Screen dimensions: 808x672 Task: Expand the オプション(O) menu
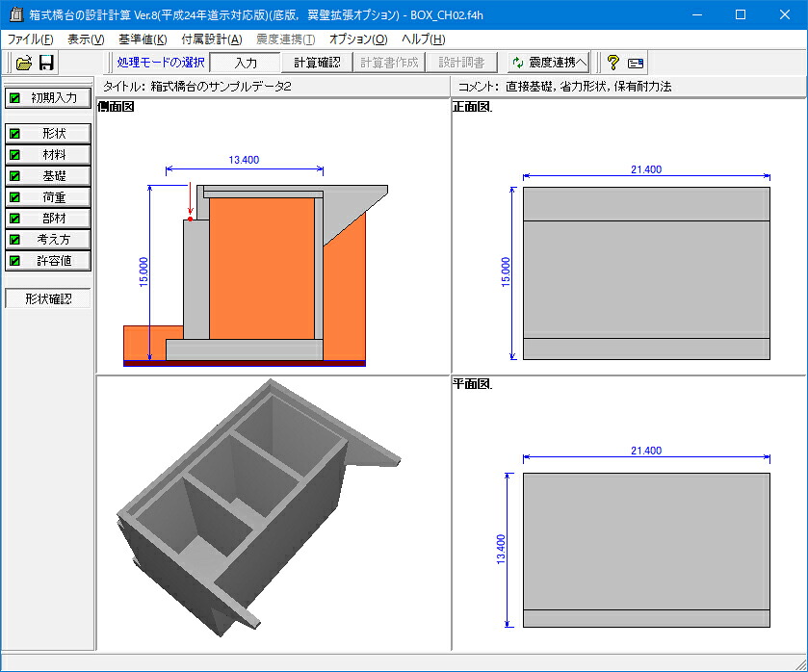(358, 39)
